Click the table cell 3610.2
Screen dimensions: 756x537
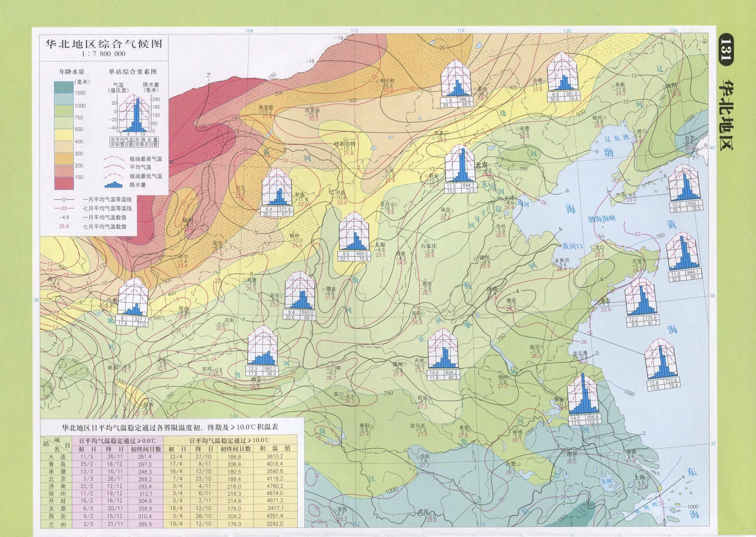point(275,457)
